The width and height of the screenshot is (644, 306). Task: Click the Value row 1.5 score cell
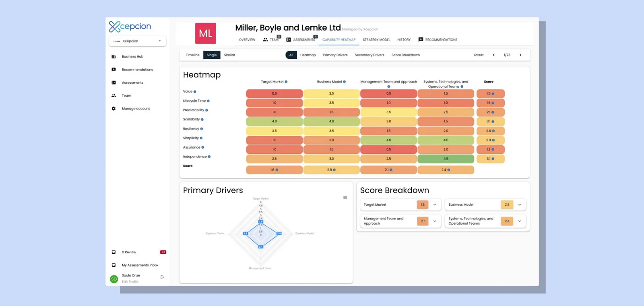tap(490, 93)
